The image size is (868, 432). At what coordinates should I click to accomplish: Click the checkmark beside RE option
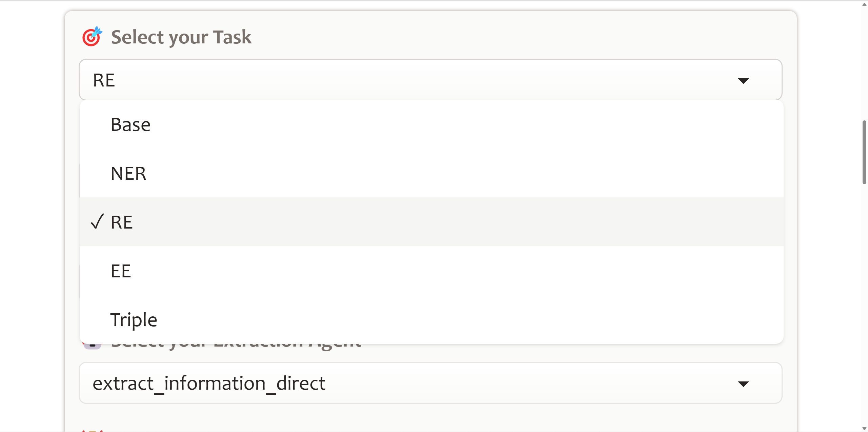pos(97,222)
